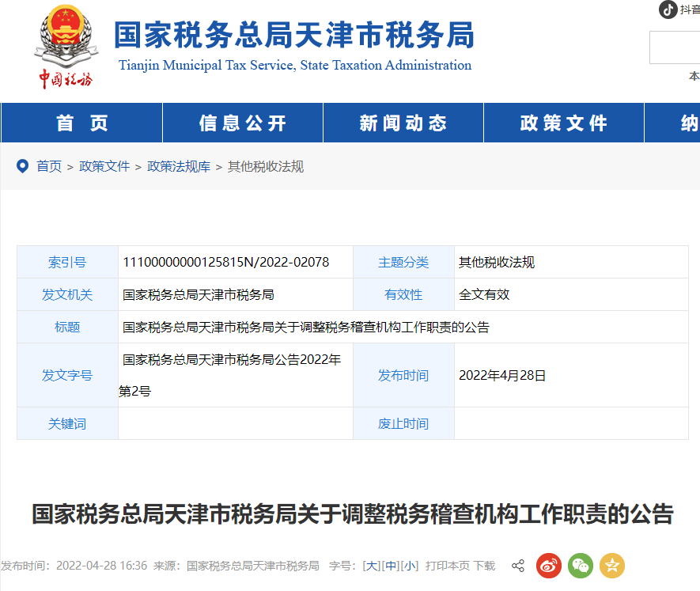700x591 pixels.
Task: Set font size to 中
Action: 391,566
